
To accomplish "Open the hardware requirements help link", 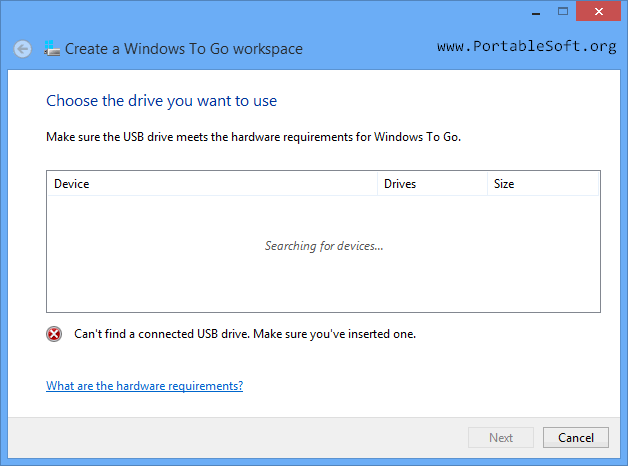I will 144,386.
